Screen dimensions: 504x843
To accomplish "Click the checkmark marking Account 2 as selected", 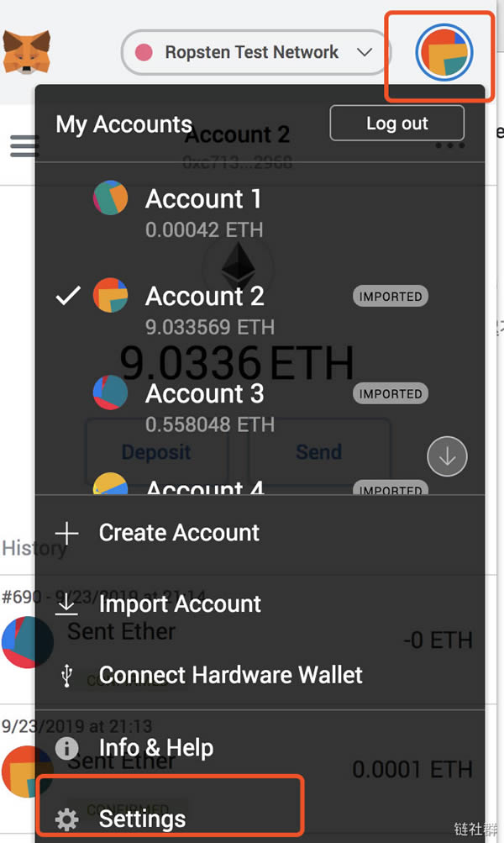I will click(67, 296).
